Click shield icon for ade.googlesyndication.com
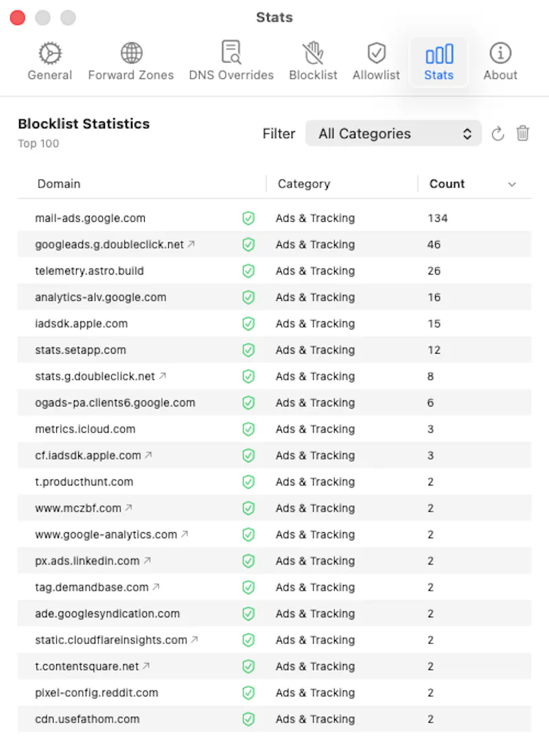The image size is (549, 756). (x=248, y=614)
